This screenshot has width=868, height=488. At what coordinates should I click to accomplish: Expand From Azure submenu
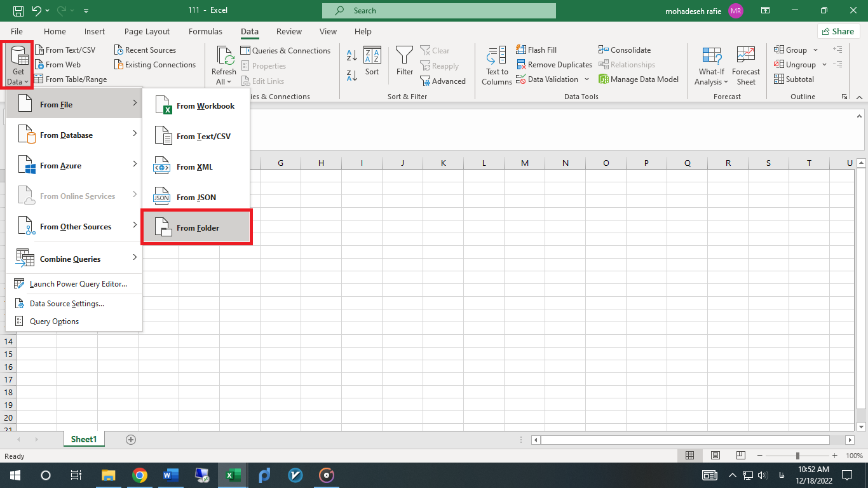[x=74, y=166]
